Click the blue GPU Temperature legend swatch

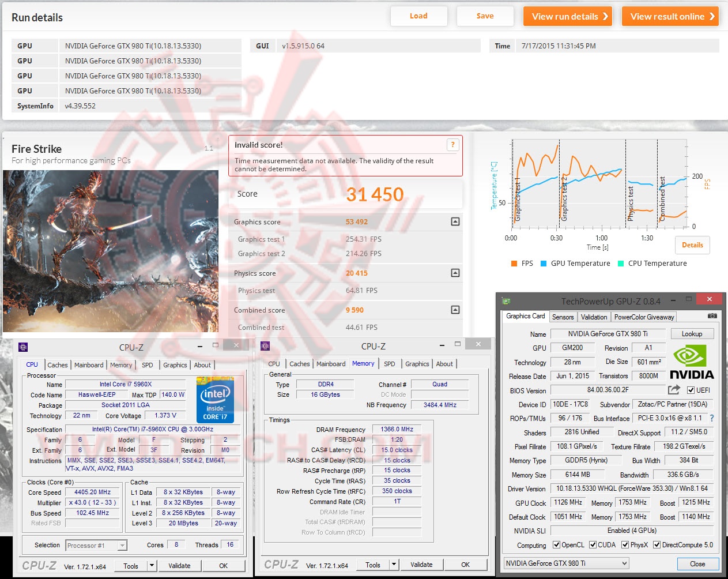[x=544, y=264]
